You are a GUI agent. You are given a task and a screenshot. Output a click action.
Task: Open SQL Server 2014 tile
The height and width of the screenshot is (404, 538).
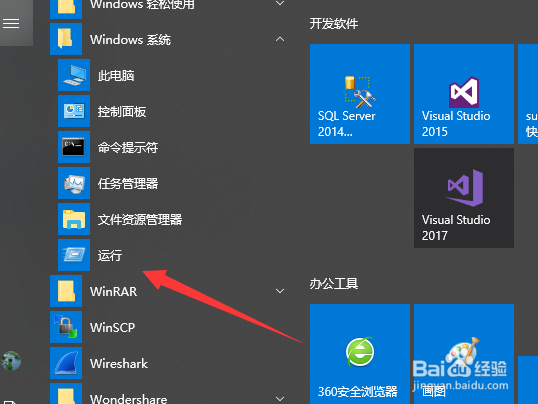click(360, 94)
